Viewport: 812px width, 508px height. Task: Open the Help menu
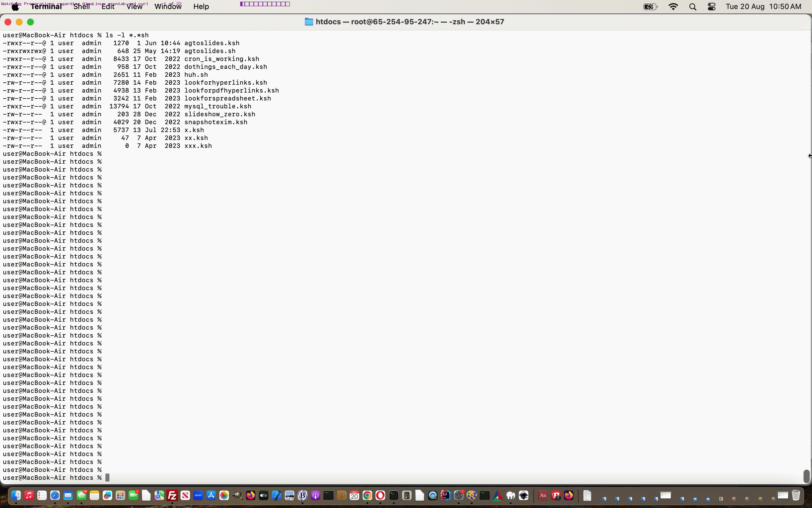coord(201,7)
